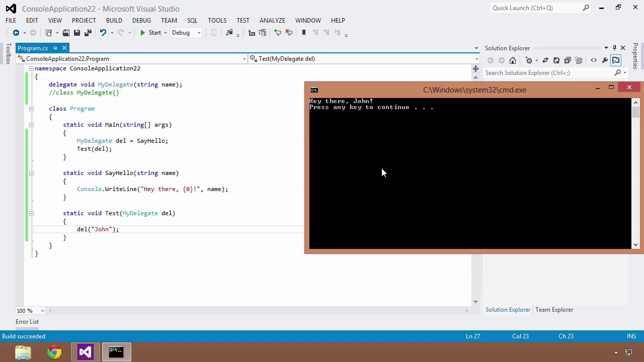This screenshot has height=362, width=644.
Task: Toggle Show All Files in Solution Explorer
Action: pyautogui.click(x=579, y=60)
